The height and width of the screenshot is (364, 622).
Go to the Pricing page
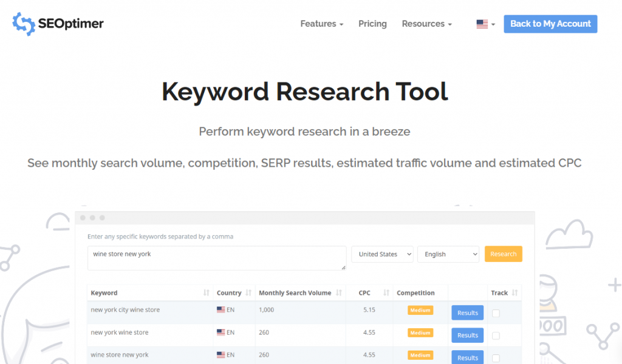pos(372,24)
